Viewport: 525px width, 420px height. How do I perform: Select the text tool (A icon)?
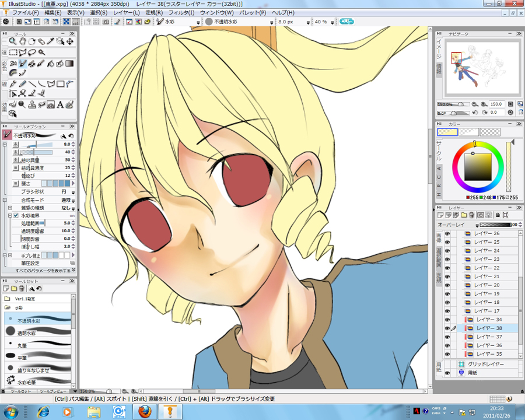[60, 104]
